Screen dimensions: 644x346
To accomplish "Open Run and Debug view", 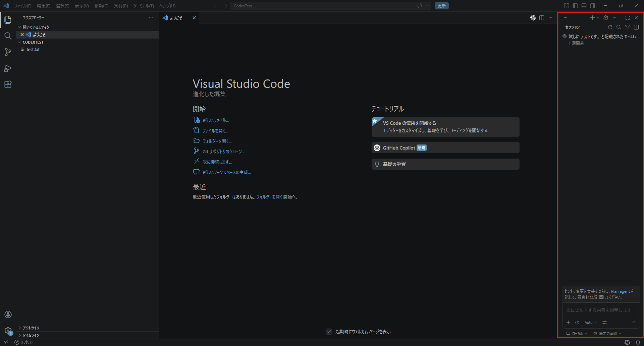I will click(8, 68).
